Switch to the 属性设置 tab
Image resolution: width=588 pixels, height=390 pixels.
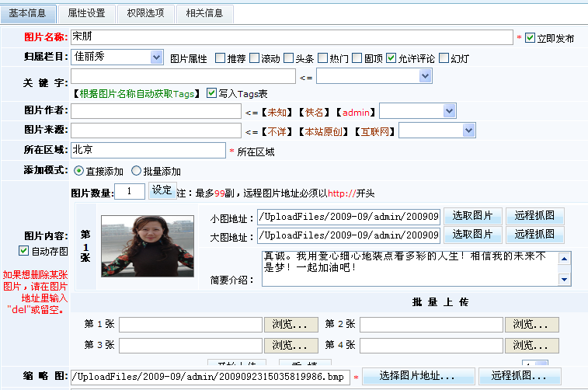coord(86,13)
